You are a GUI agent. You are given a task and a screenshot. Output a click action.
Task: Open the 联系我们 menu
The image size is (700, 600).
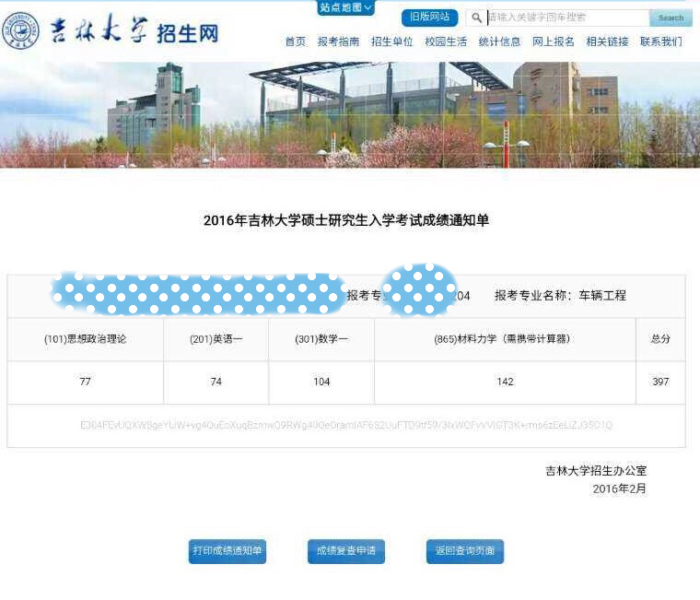click(x=660, y=41)
